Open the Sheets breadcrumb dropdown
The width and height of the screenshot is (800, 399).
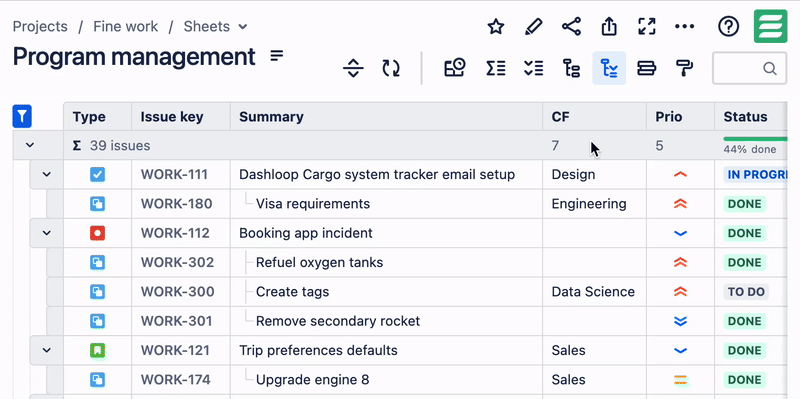pos(215,27)
